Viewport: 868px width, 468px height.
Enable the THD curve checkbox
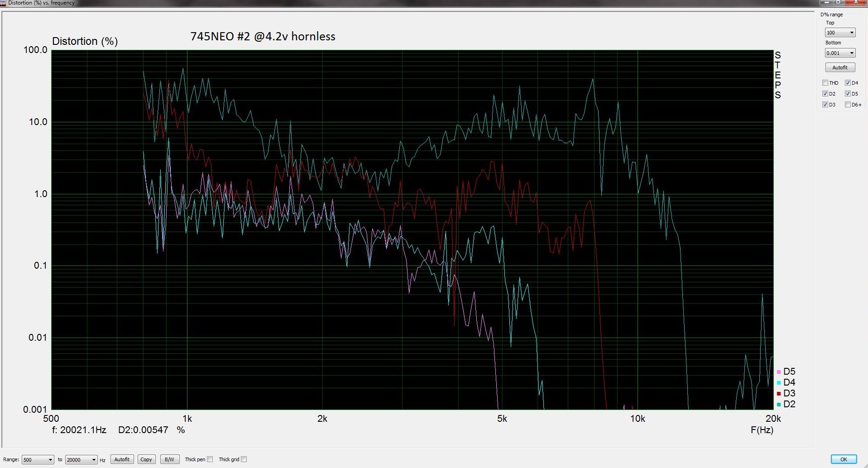coord(825,83)
